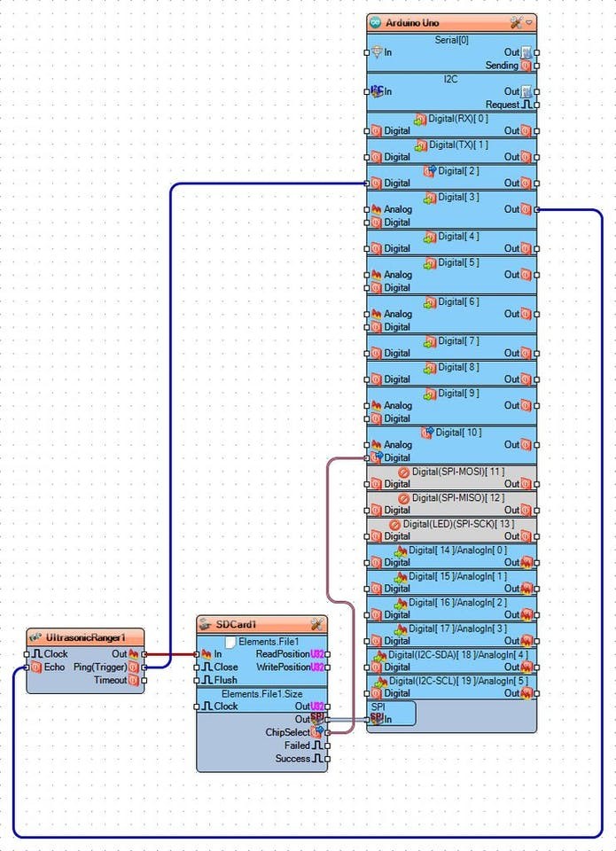The width and height of the screenshot is (616, 851).
Task: Click the Serial[0] Sending pin icon
Action: tap(526, 66)
